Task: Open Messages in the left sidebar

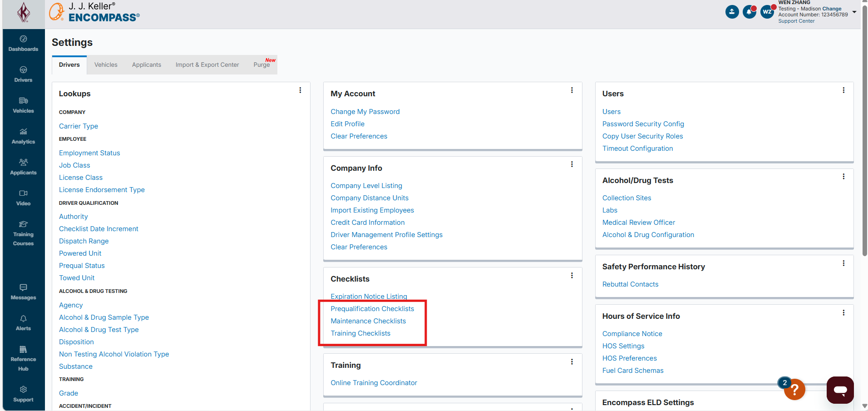Action: pyautogui.click(x=24, y=292)
